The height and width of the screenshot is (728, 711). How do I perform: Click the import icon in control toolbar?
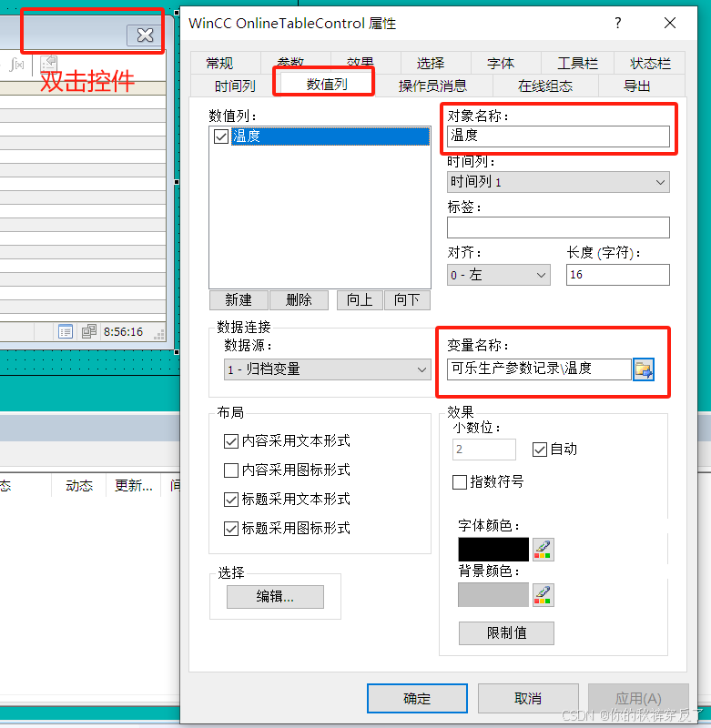pyautogui.click(x=49, y=64)
